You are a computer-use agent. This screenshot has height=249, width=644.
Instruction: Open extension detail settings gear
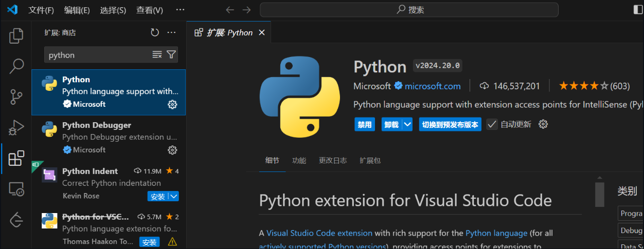(543, 124)
